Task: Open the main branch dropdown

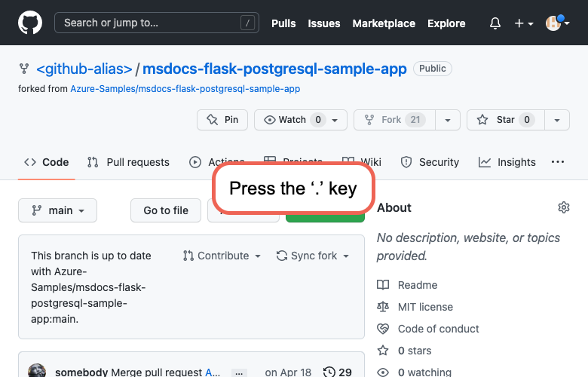Action: click(x=57, y=210)
